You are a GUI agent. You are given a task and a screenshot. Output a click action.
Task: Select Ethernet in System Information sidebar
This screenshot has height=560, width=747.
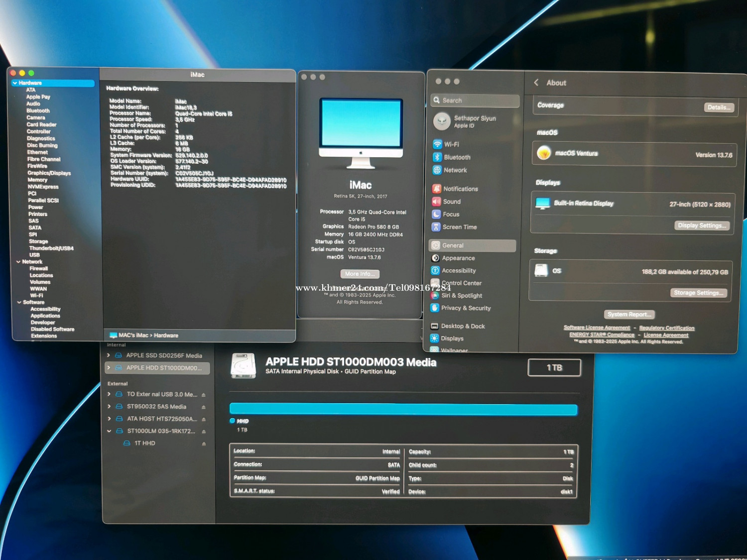37,153
